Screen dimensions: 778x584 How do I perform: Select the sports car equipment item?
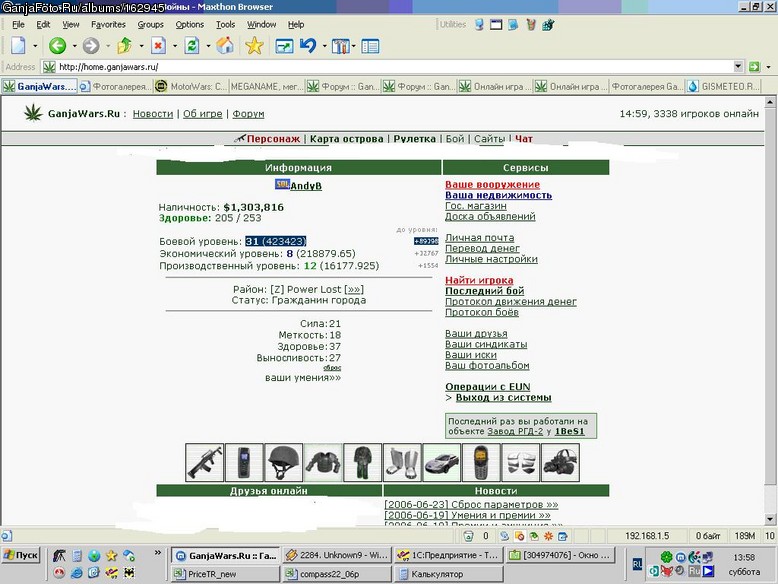tap(442, 462)
